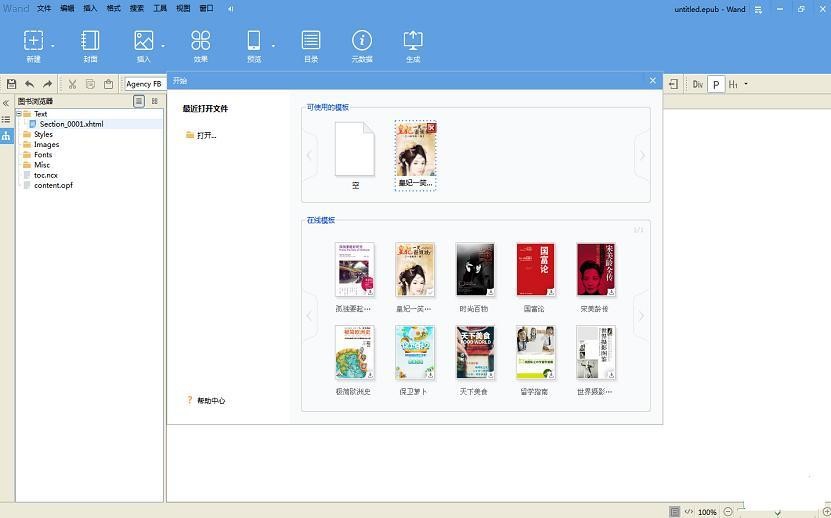Show next available templates with right arrow
This screenshot has height=518, width=831.
pyautogui.click(x=642, y=155)
